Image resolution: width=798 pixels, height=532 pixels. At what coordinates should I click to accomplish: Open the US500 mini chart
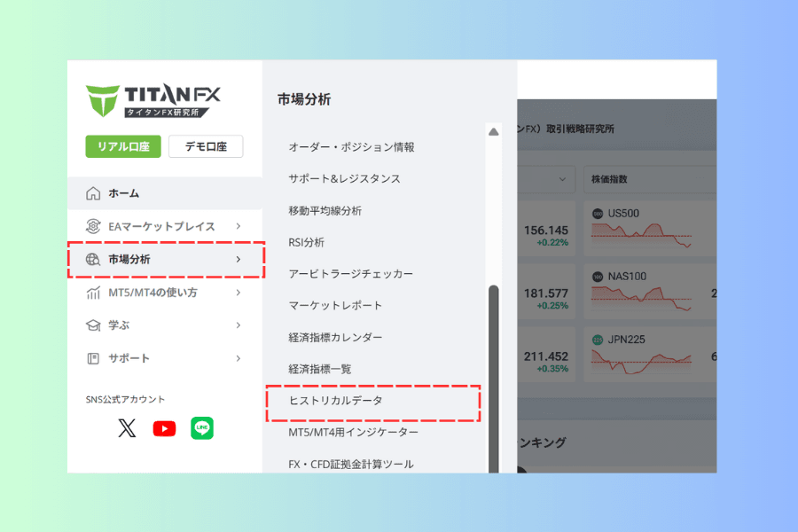[642, 236]
